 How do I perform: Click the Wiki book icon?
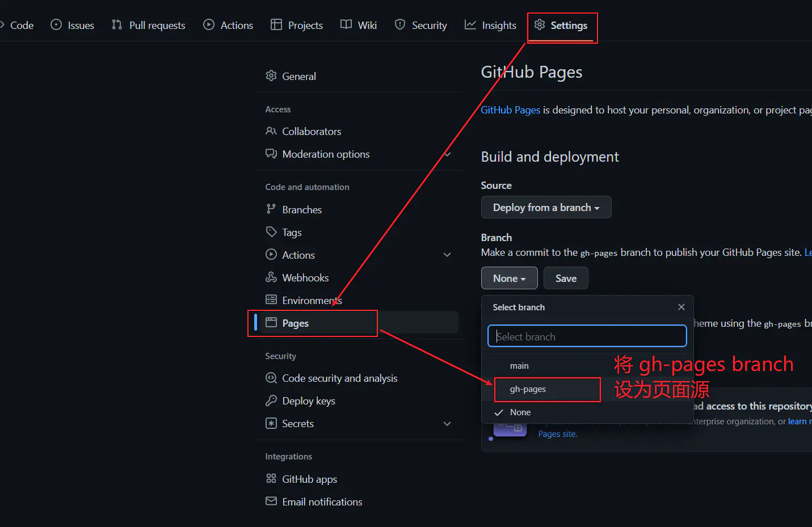click(346, 24)
